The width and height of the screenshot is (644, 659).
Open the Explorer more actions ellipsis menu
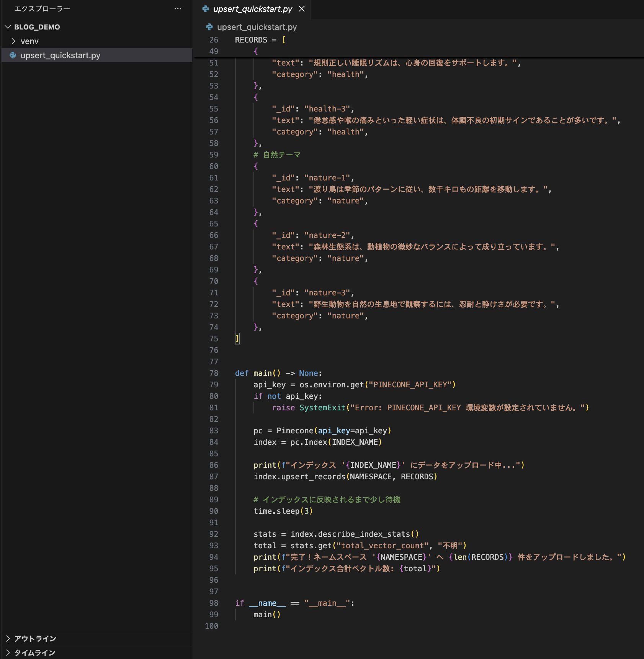coord(178,9)
